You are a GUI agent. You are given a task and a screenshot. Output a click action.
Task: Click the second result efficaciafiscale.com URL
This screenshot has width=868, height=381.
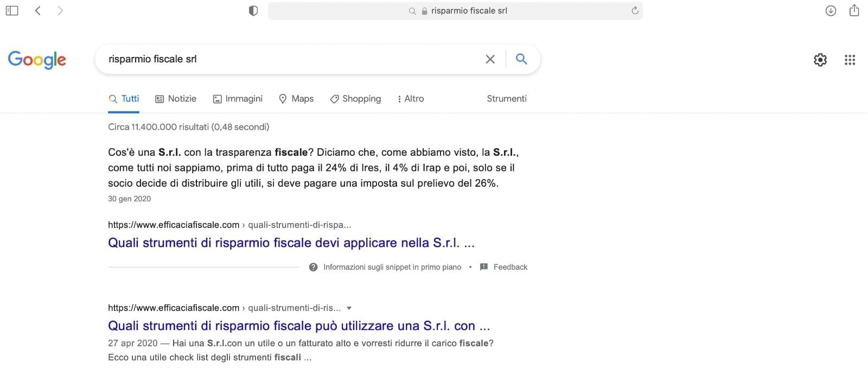tap(225, 308)
